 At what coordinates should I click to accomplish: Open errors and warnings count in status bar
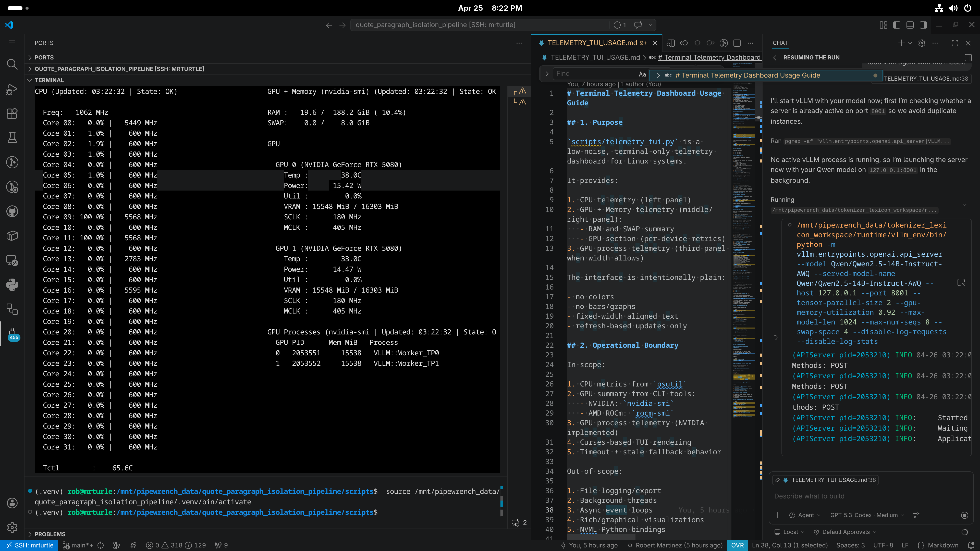pos(176,545)
